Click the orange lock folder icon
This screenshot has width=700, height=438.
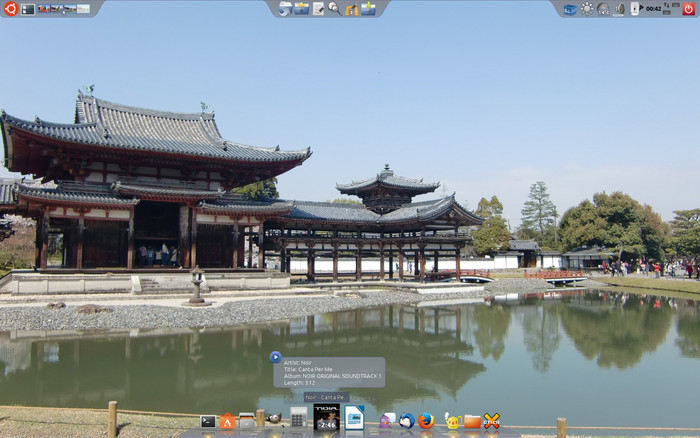pos(352,9)
